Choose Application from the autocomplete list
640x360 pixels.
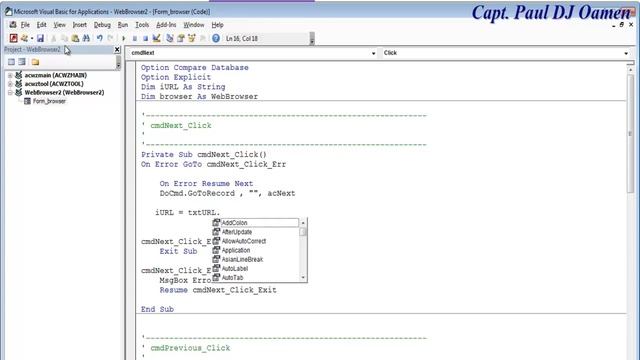(x=256, y=250)
